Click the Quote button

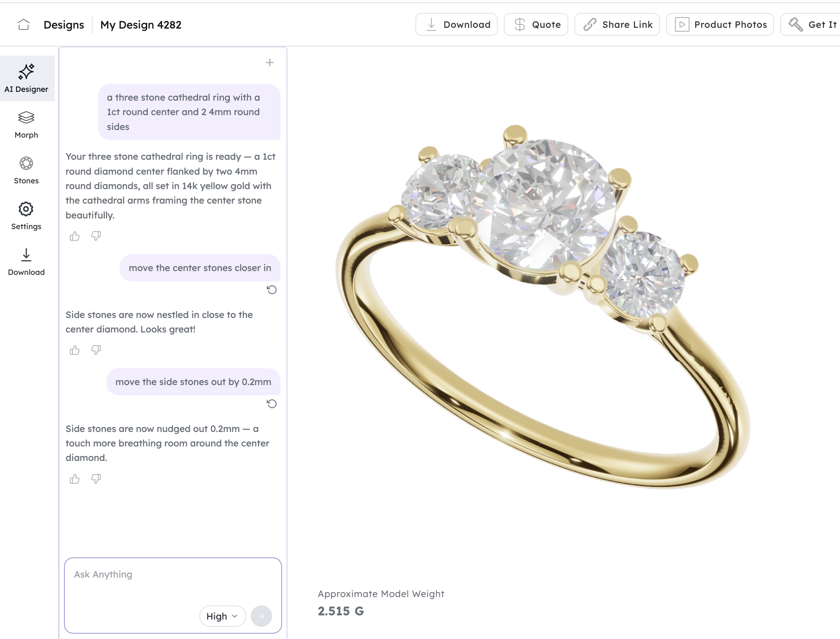(x=536, y=24)
